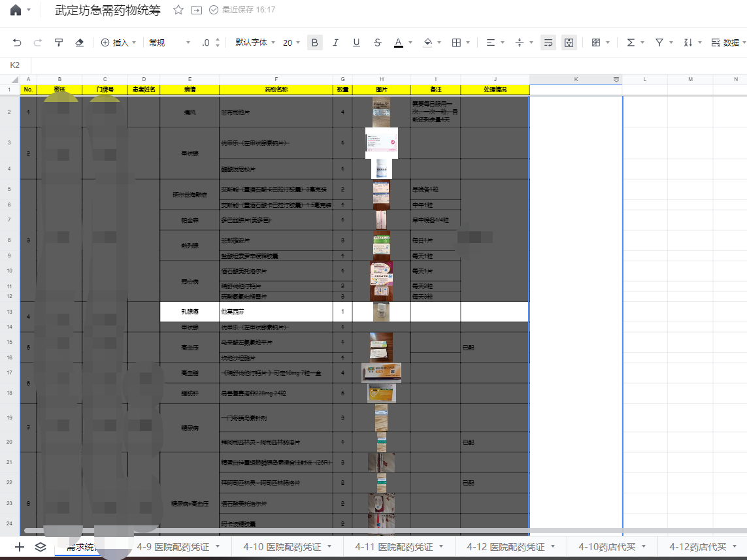This screenshot has width=747, height=560.
Task: Apply the font color
Action: [399, 43]
